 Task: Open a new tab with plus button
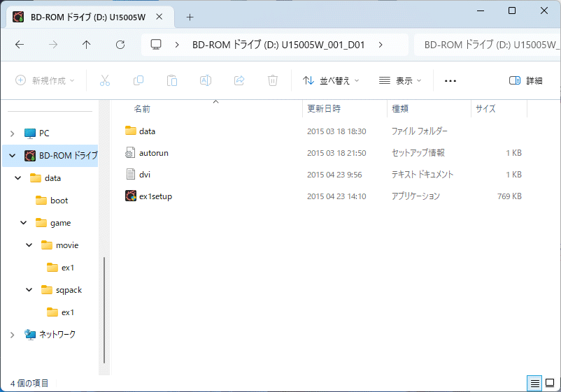pos(190,17)
